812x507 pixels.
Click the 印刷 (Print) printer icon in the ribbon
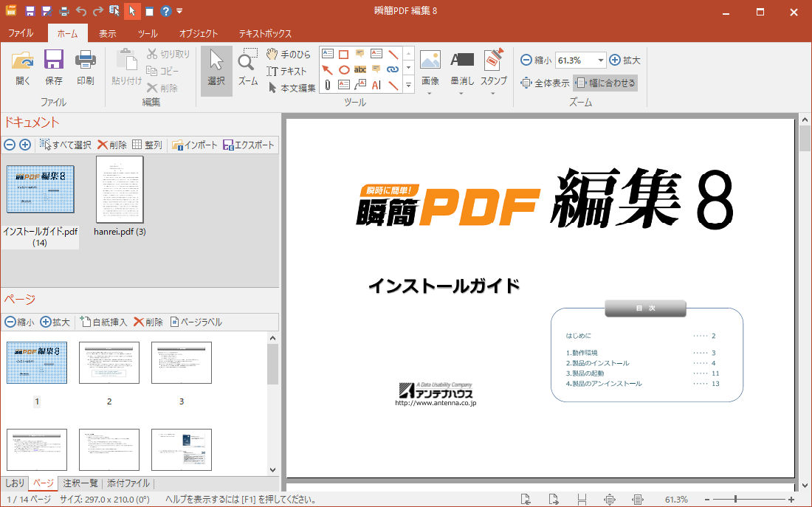click(86, 60)
